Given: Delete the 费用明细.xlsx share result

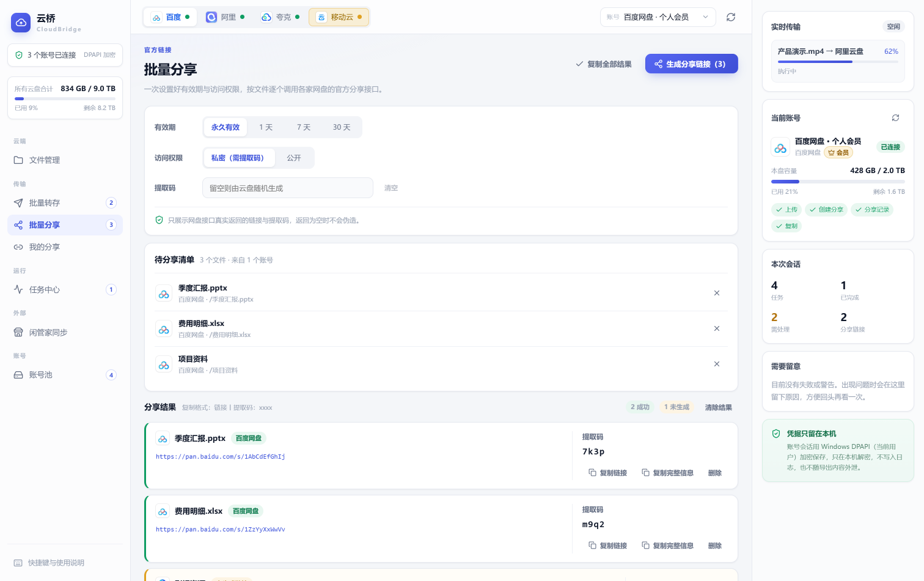Looking at the screenshot, I should pos(715,546).
